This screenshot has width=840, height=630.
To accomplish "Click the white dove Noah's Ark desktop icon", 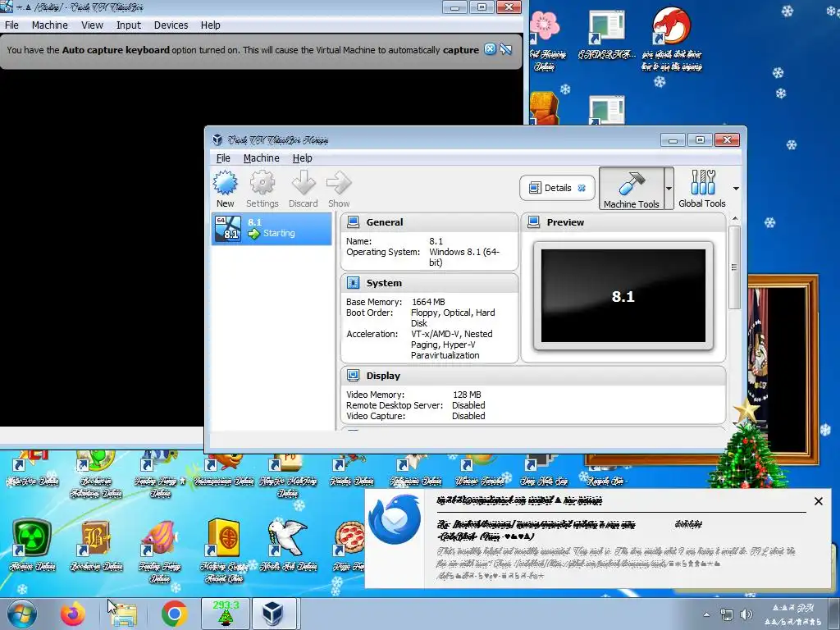I will (x=287, y=537).
